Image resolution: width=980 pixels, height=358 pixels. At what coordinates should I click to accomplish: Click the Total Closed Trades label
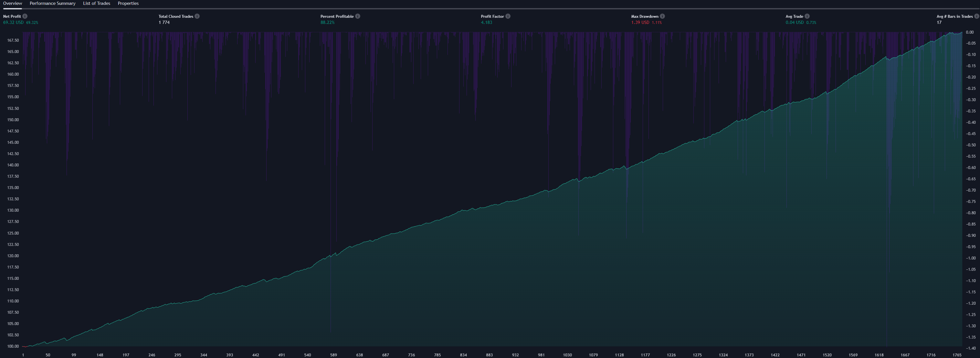[176, 16]
